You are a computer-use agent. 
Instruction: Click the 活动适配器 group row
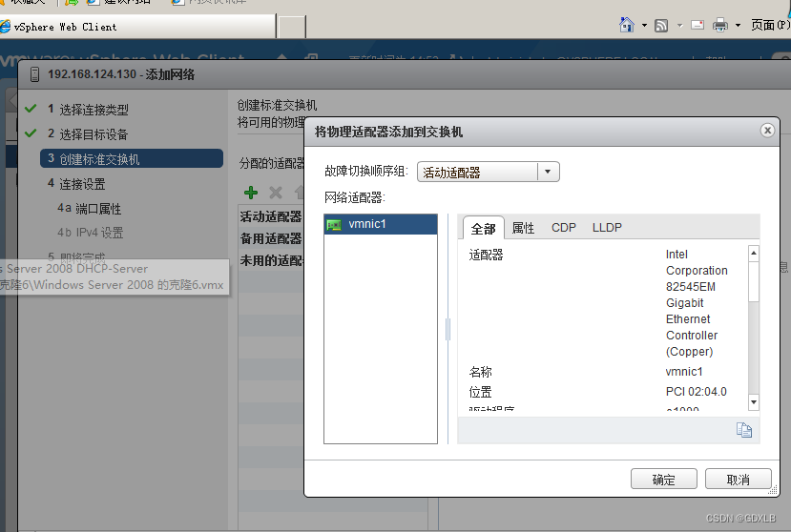(x=271, y=216)
